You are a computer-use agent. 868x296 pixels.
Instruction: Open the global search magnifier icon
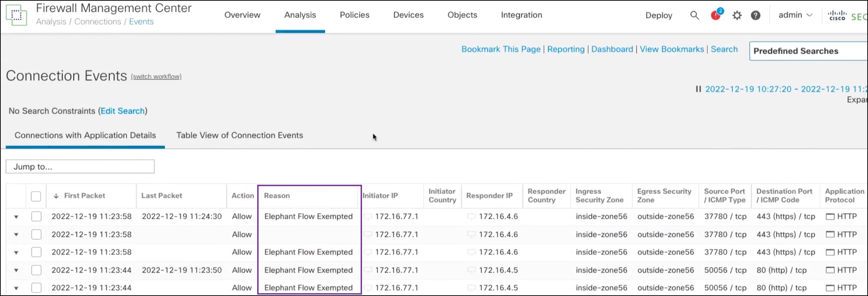[x=694, y=15]
